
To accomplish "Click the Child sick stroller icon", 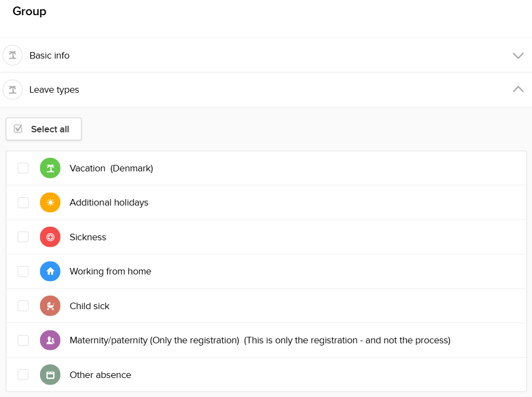I will (50, 306).
